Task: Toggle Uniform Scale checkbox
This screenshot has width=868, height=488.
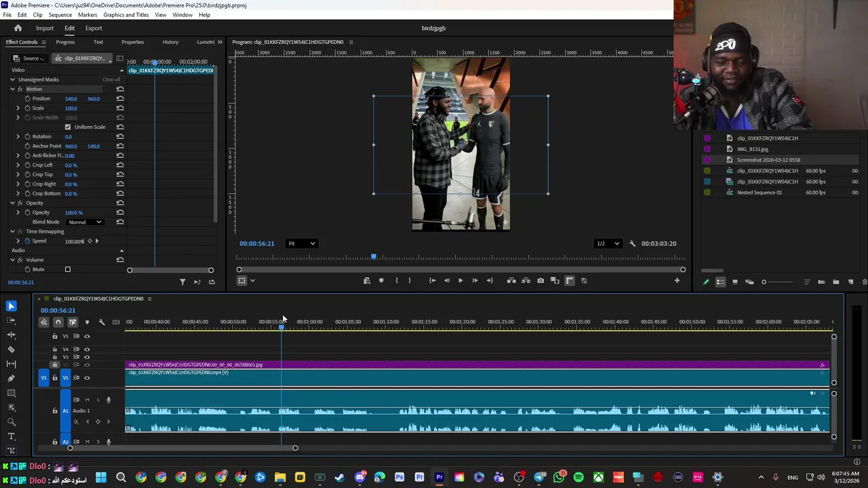Action: pyautogui.click(x=67, y=127)
